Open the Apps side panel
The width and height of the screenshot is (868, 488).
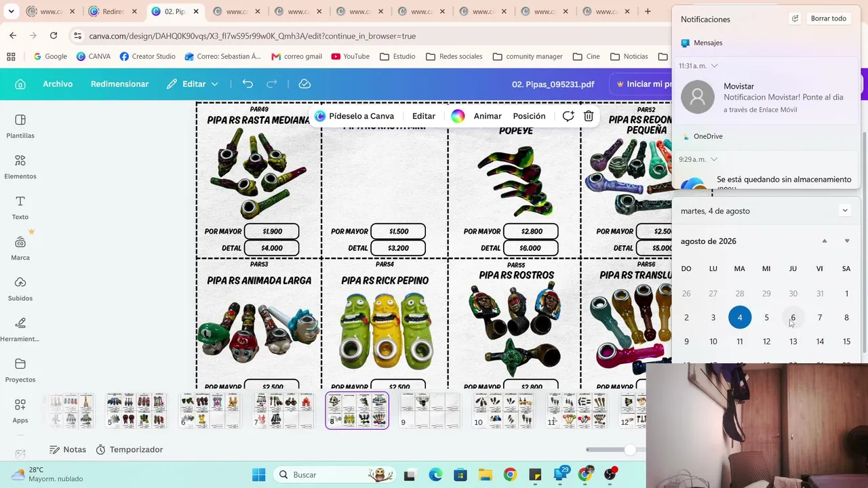(x=20, y=411)
